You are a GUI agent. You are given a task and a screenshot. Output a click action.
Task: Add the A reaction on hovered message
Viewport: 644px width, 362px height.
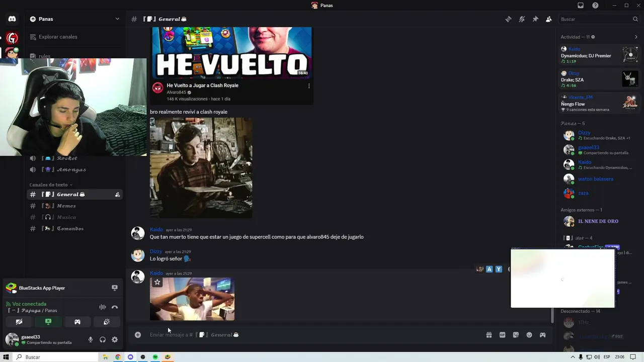[x=489, y=269]
